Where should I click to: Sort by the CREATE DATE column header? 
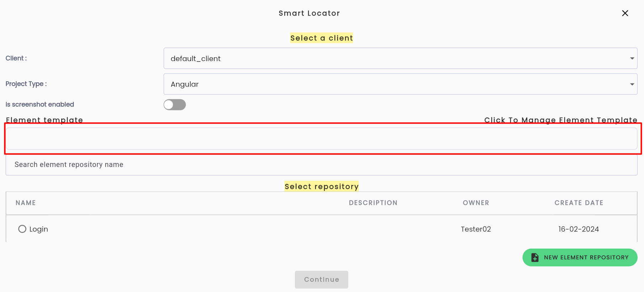(579, 203)
